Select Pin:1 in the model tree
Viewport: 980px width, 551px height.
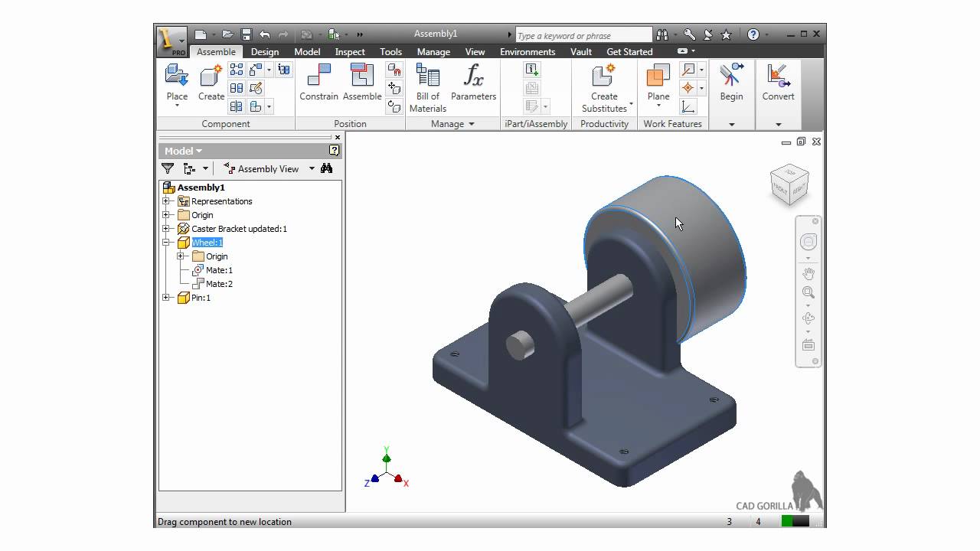point(201,298)
